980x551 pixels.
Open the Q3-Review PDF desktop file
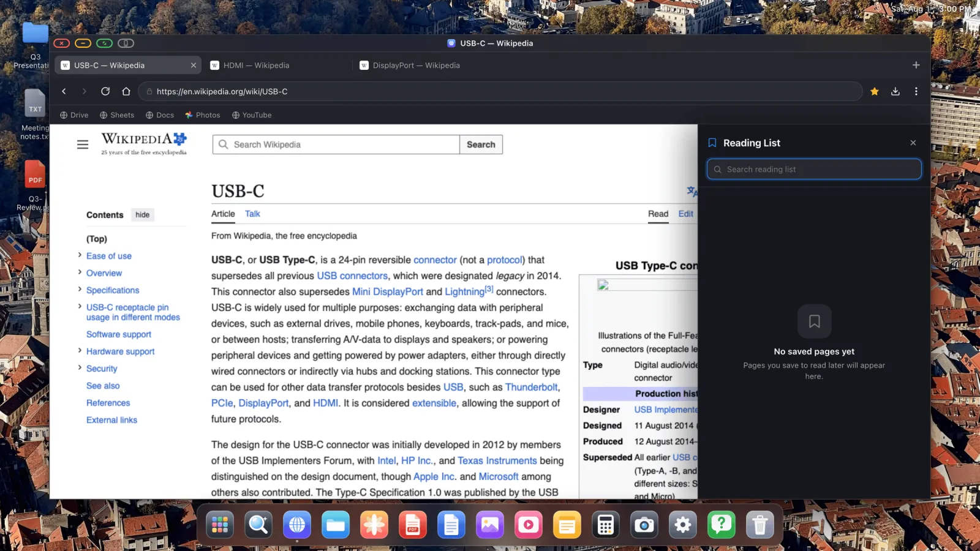pyautogui.click(x=35, y=186)
